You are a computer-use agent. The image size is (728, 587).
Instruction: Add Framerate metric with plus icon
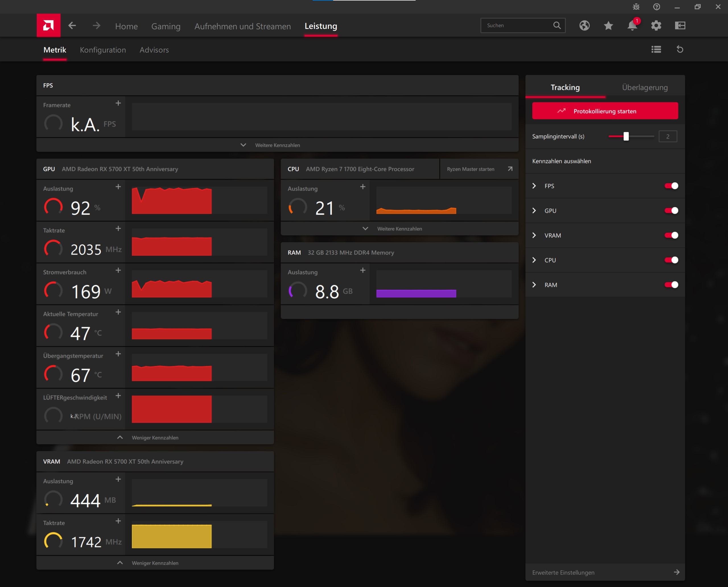(118, 103)
